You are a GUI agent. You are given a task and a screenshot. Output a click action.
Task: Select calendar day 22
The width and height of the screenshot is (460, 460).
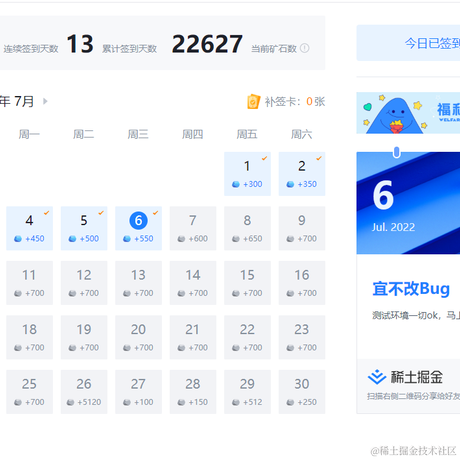247,337
